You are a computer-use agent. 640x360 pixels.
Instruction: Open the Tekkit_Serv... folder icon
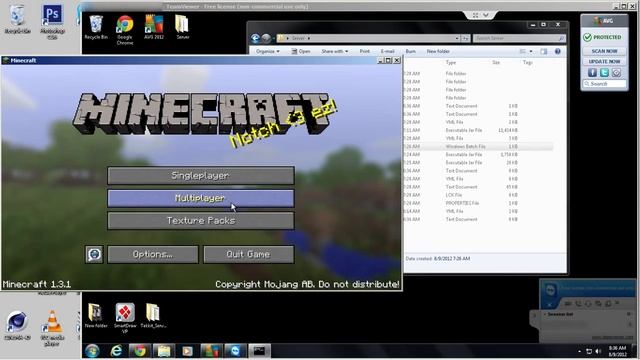(x=153, y=316)
